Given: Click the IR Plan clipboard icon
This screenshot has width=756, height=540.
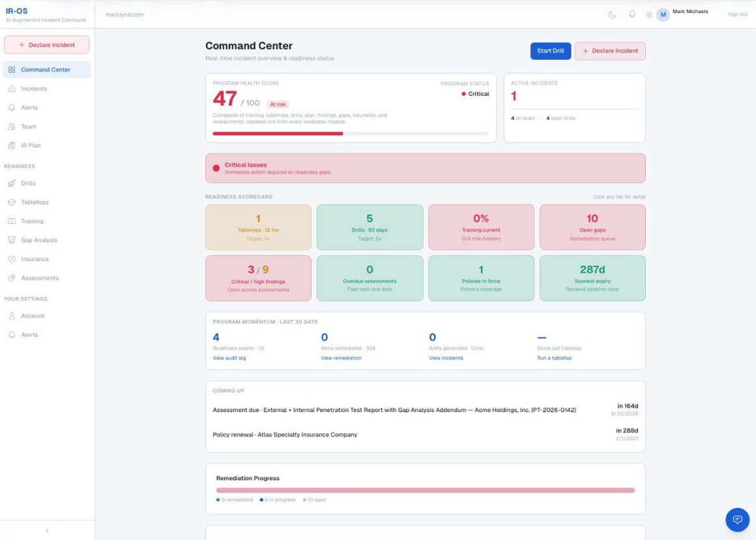Looking at the screenshot, I should click(12, 145).
